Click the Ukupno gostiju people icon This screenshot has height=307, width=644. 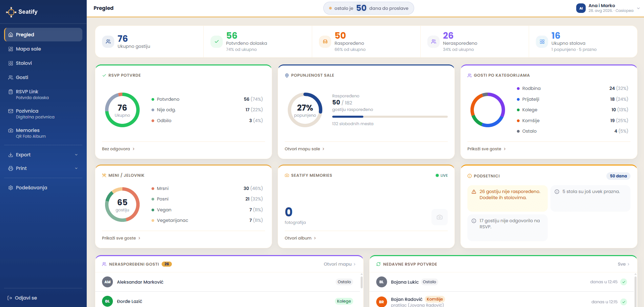click(108, 42)
